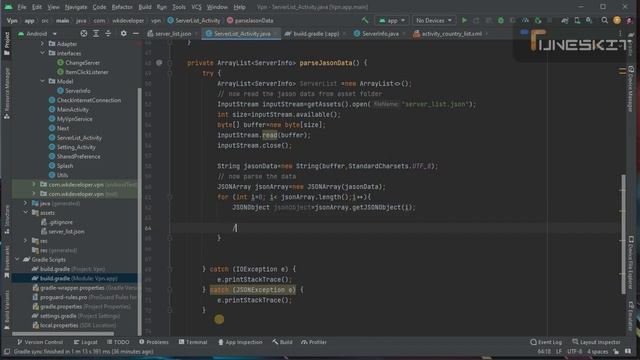Open the Android view dropdown
The height and width of the screenshot is (360, 640).
click(x=38, y=33)
